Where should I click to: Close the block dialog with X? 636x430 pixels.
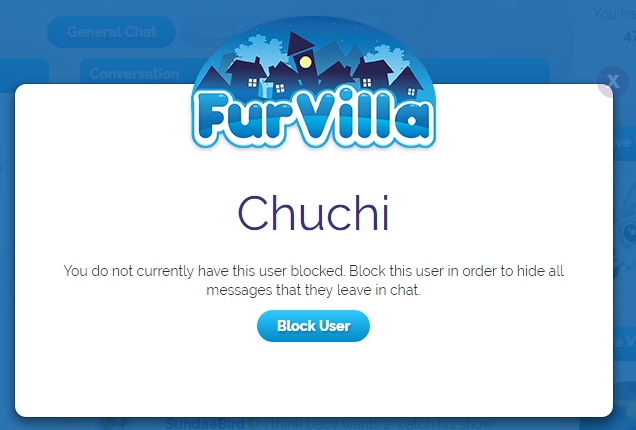tap(612, 82)
